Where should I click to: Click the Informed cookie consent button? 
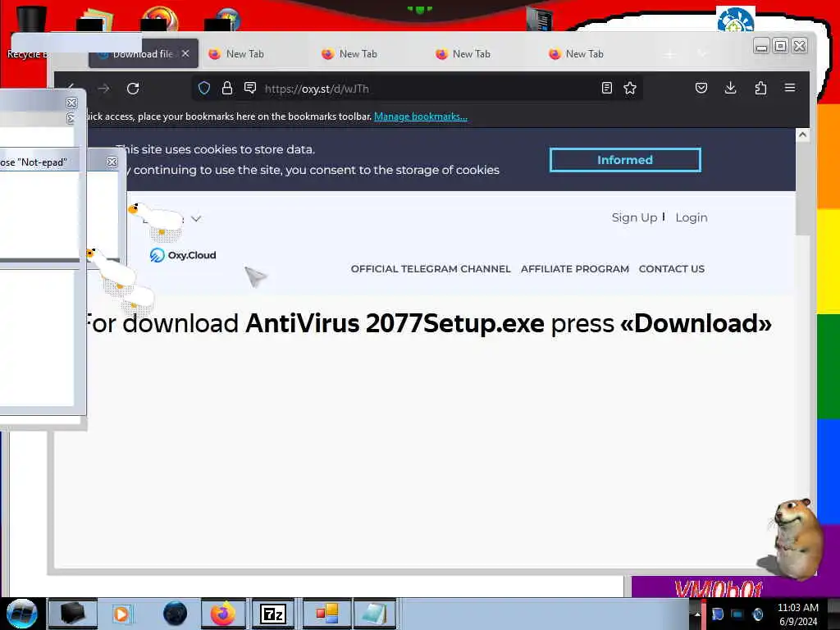[625, 160]
